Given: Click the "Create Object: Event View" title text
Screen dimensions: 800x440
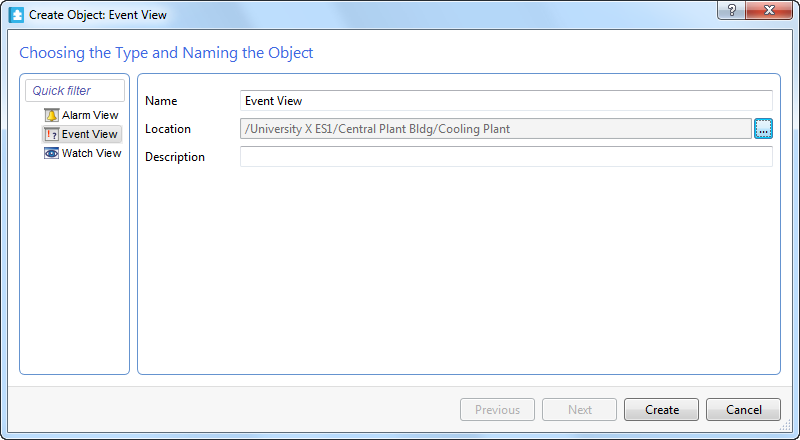Looking at the screenshot, I should (x=98, y=16).
